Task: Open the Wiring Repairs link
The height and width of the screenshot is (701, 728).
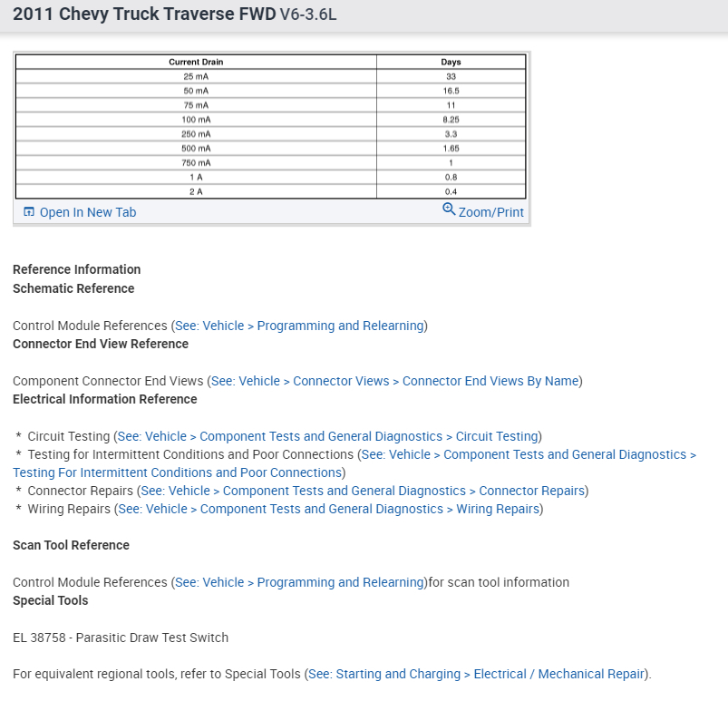Action: point(498,509)
